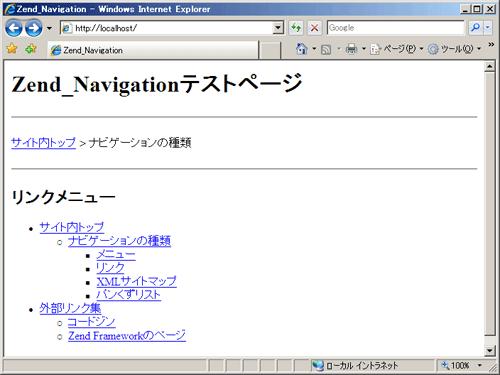
Task: Expand the feeds dropdown arrow
Action: coord(339,49)
